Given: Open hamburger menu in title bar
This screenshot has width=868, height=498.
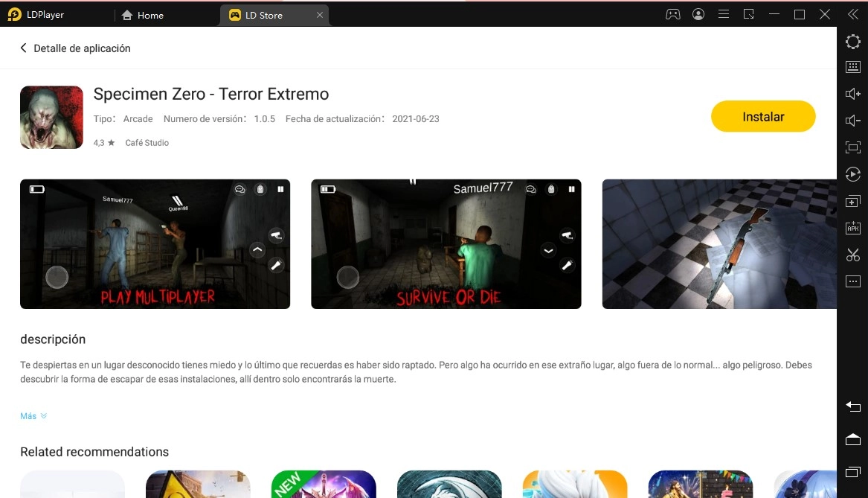Looking at the screenshot, I should tap(724, 14).
